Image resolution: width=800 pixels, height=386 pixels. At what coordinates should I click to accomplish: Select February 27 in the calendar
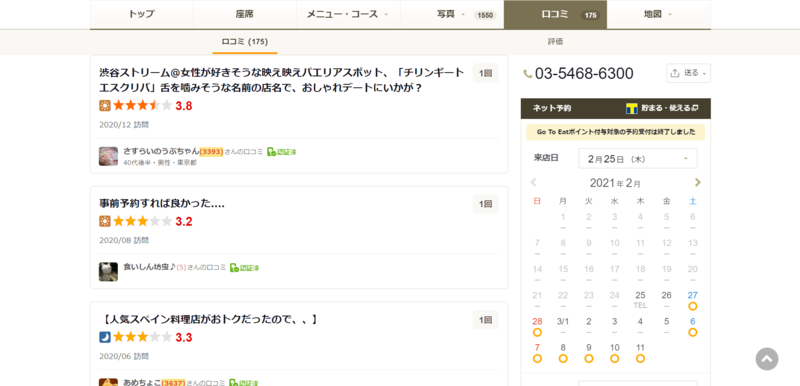tap(692, 300)
